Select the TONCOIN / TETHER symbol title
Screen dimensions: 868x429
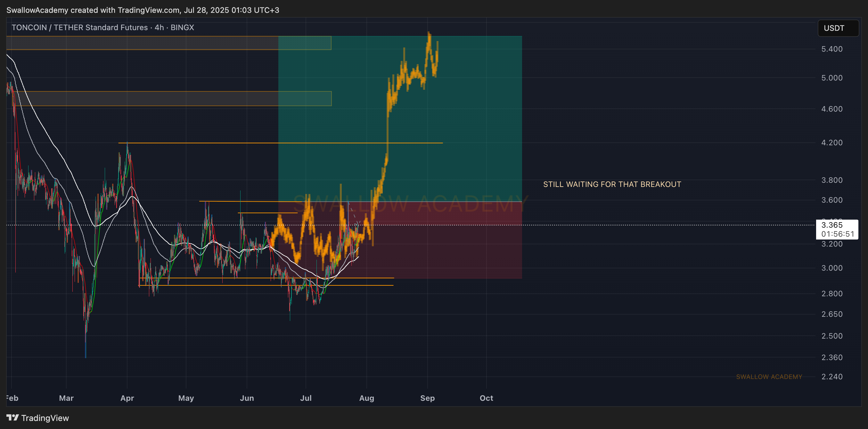103,27
